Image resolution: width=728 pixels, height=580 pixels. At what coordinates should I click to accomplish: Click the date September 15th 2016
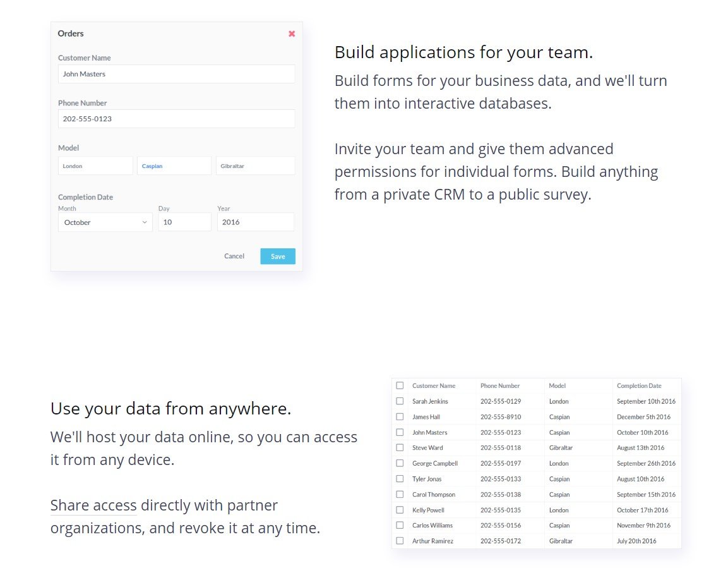point(647,495)
